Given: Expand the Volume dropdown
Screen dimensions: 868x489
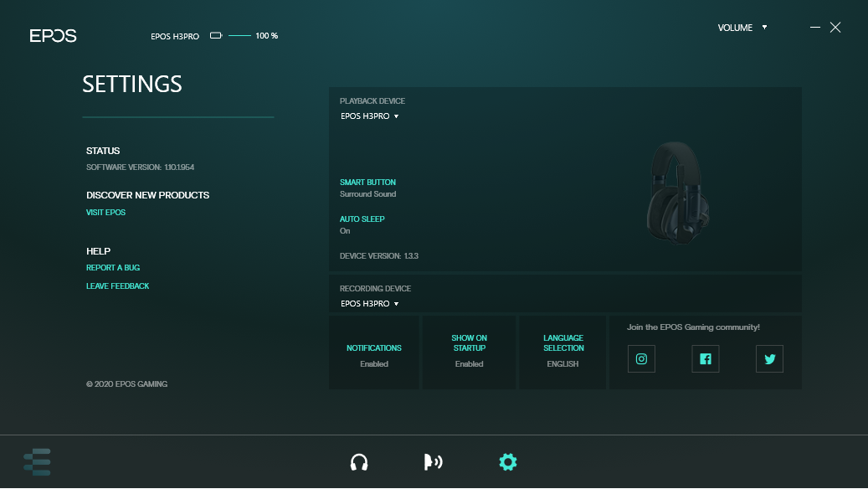Looking at the screenshot, I should coord(742,28).
